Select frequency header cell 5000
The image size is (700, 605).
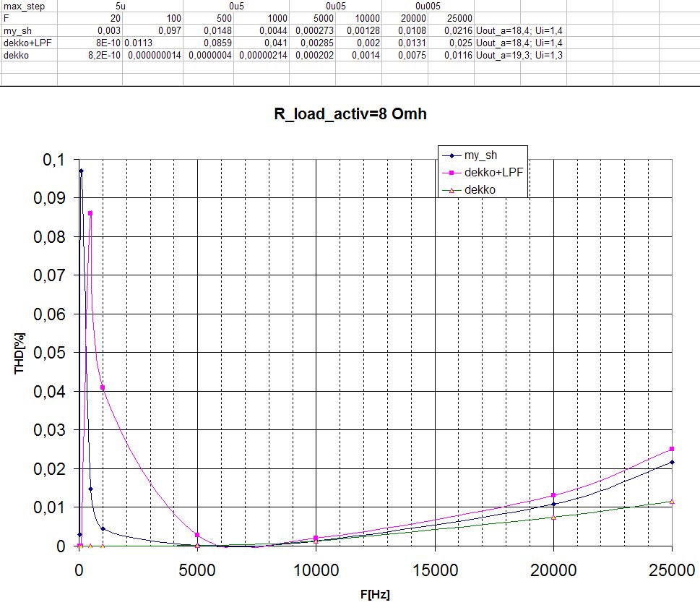click(x=313, y=18)
